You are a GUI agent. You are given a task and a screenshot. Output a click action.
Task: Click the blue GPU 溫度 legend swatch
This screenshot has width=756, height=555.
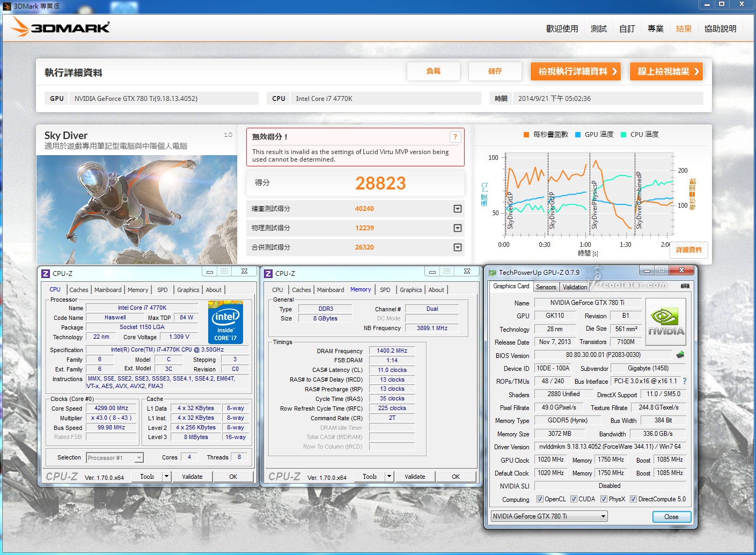click(x=578, y=135)
